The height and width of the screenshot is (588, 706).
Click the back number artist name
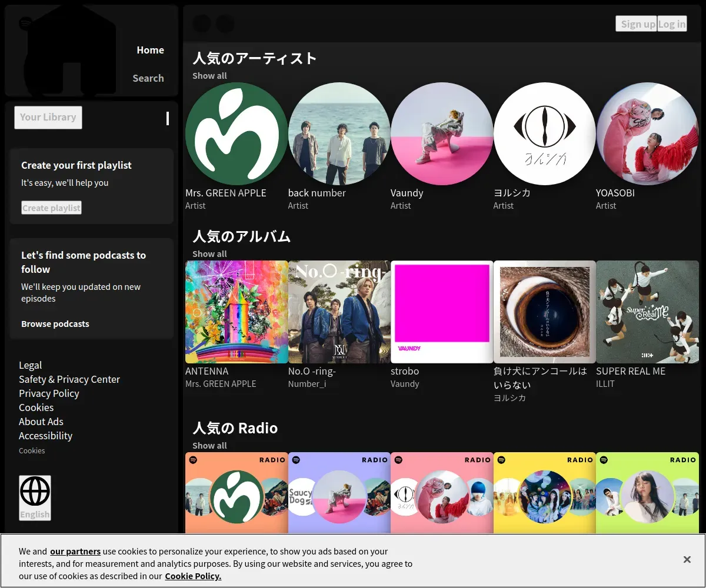pos(317,193)
